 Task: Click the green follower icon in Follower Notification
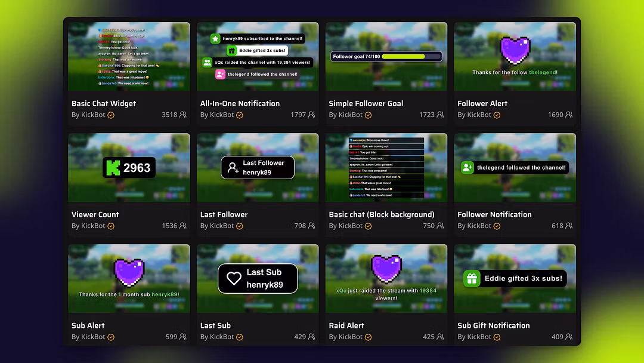pos(467,167)
